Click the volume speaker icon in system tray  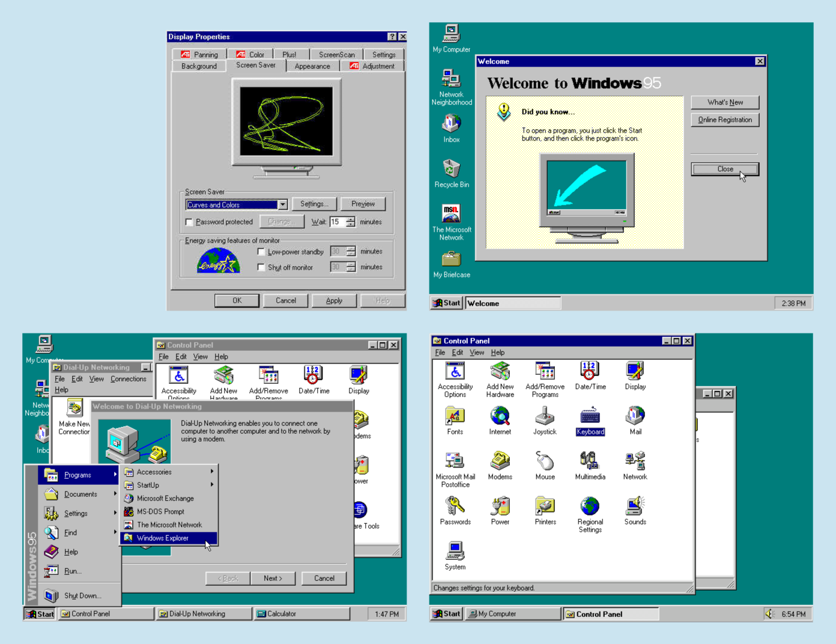pyautogui.click(x=769, y=613)
